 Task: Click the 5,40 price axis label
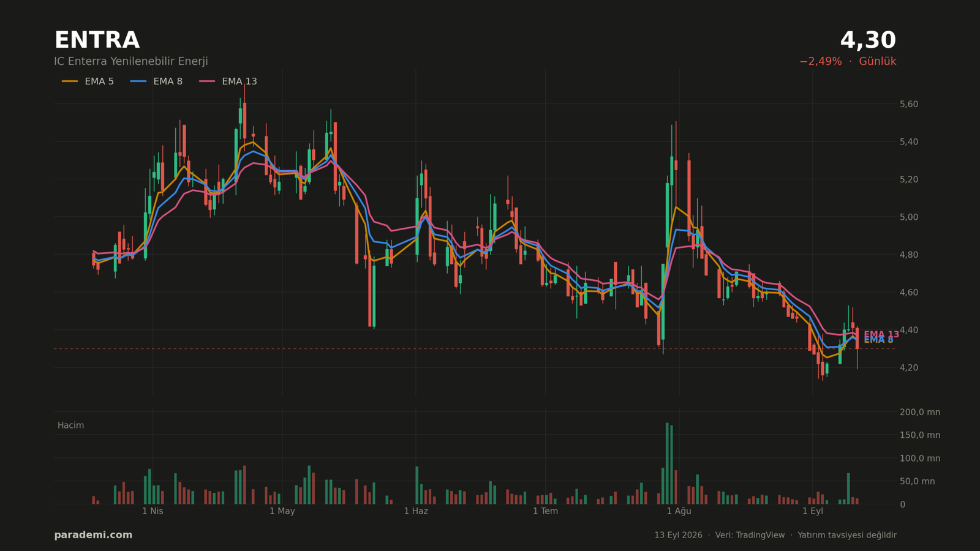909,142
